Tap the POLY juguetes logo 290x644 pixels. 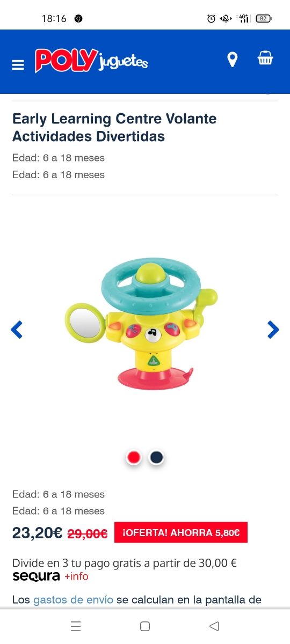(x=91, y=61)
